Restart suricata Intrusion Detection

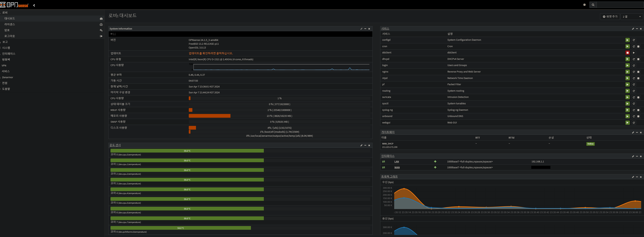click(x=634, y=97)
